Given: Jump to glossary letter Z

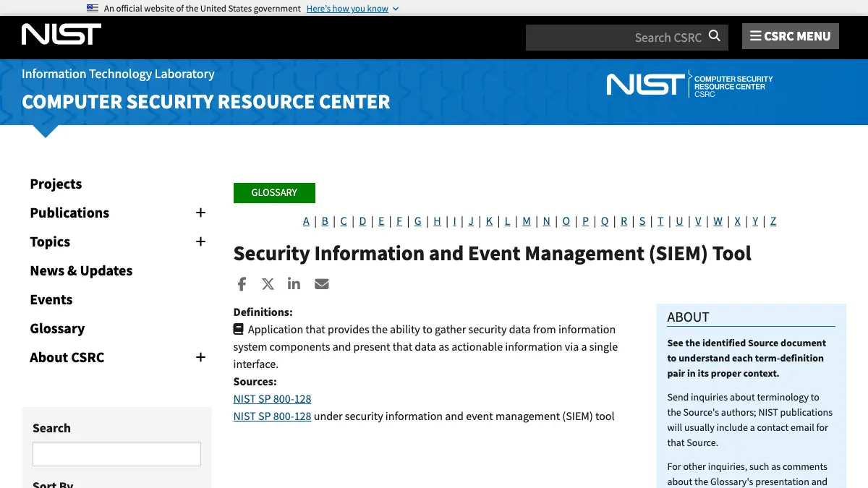Looking at the screenshot, I should click(773, 221).
